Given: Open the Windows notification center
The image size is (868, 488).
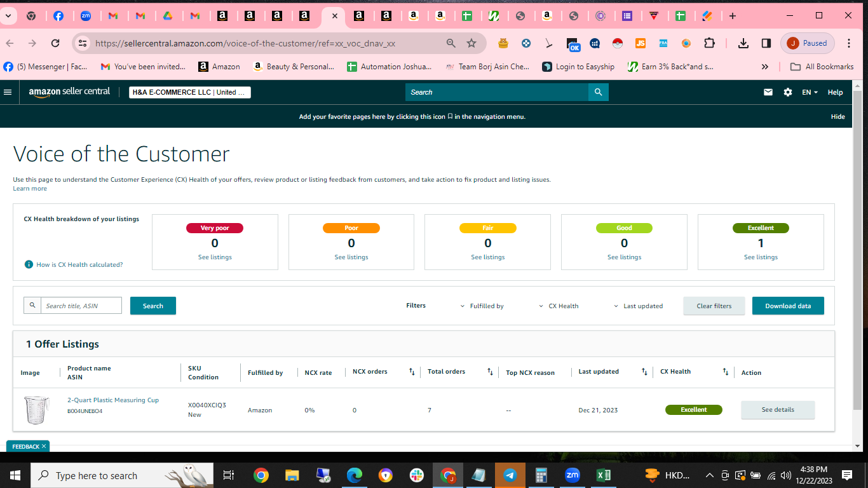Looking at the screenshot, I should pyautogui.click(x=846, y=475).
